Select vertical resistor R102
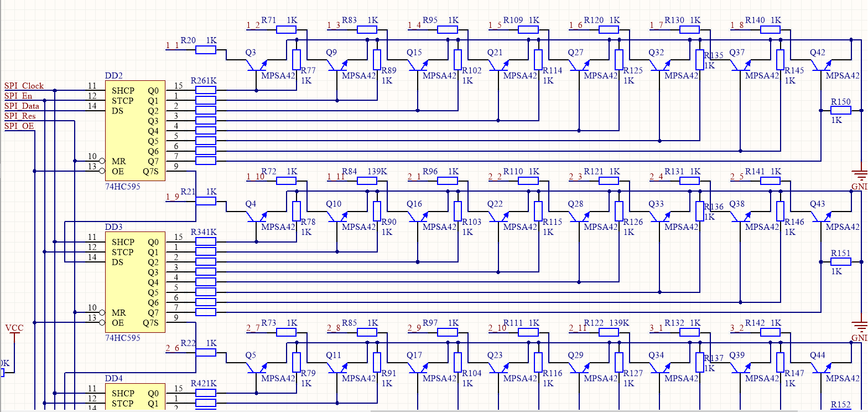Viewport: 868px width, 412px height. (458, 60)
